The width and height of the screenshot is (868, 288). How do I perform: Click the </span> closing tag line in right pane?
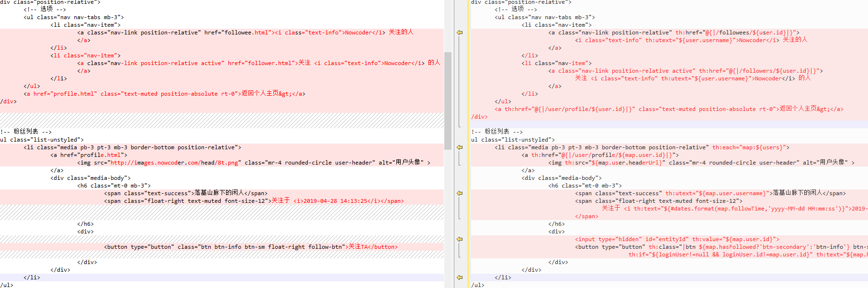pos(586,216)
